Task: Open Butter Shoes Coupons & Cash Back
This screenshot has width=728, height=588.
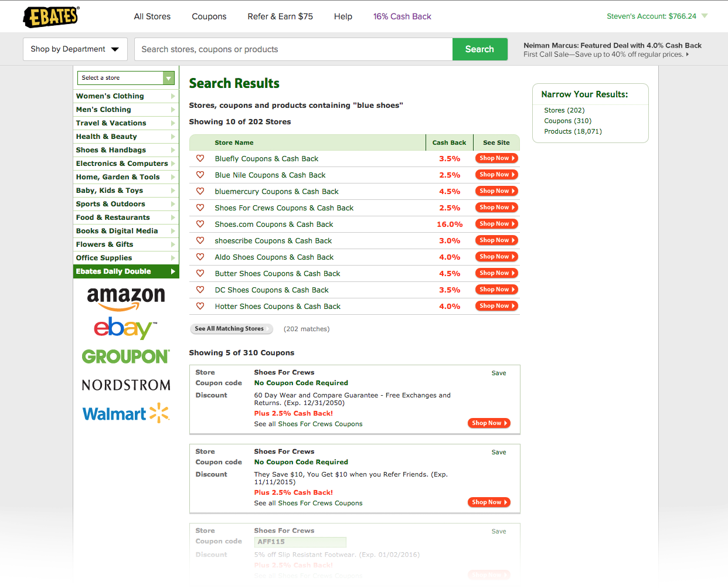Action: pos(277,274)
